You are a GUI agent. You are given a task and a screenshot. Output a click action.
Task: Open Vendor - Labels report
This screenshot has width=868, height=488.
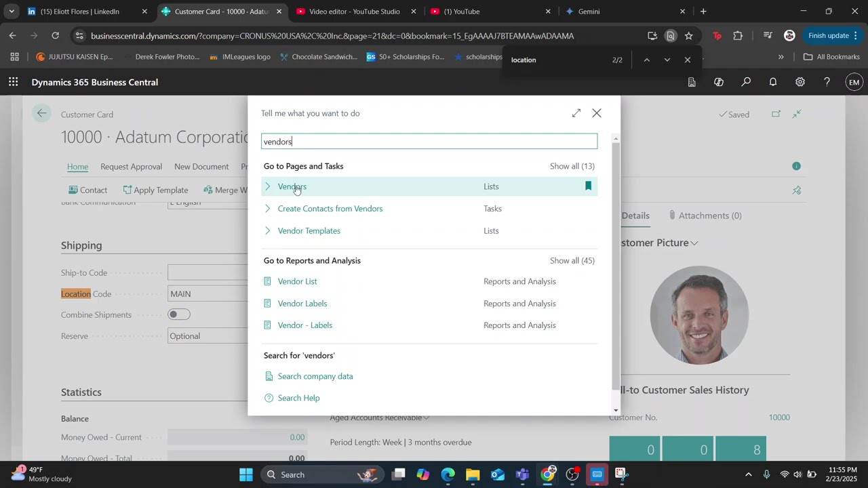[x=305, y=325]
